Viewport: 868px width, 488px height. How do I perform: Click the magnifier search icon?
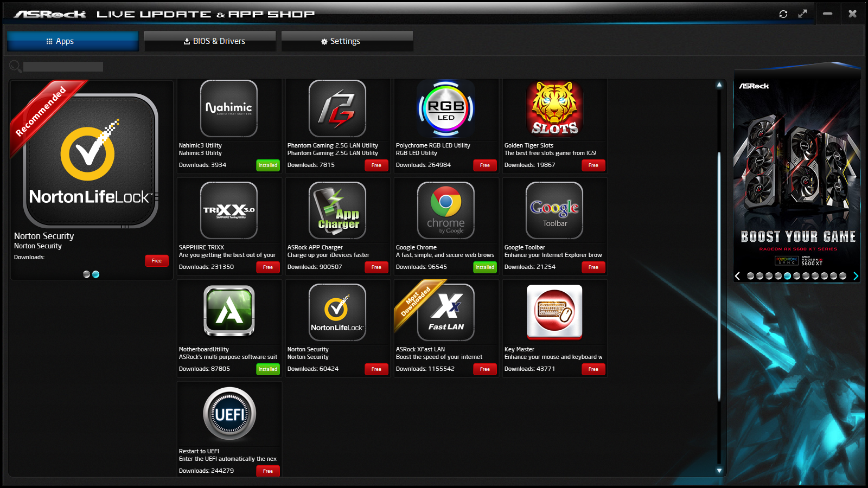[15, 67]
